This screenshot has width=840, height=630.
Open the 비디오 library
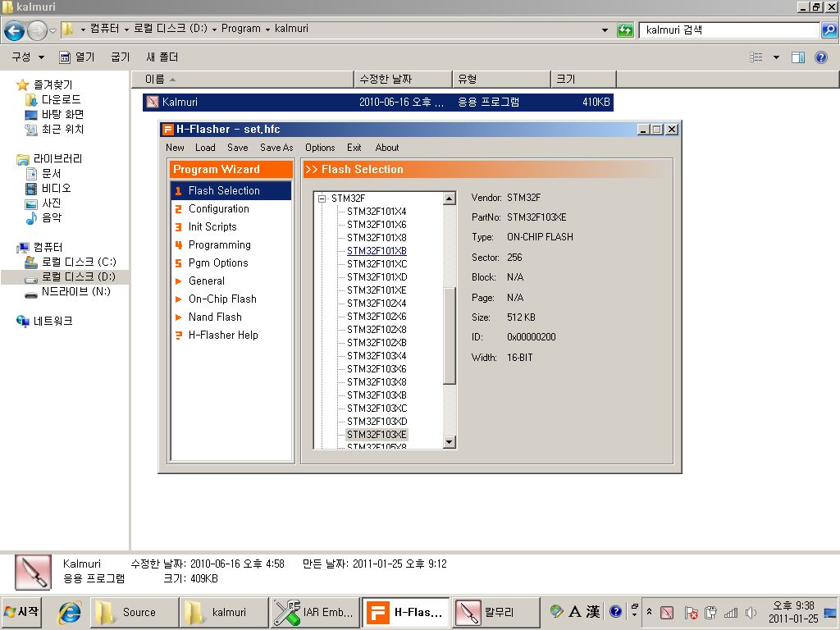pos(56,188)
